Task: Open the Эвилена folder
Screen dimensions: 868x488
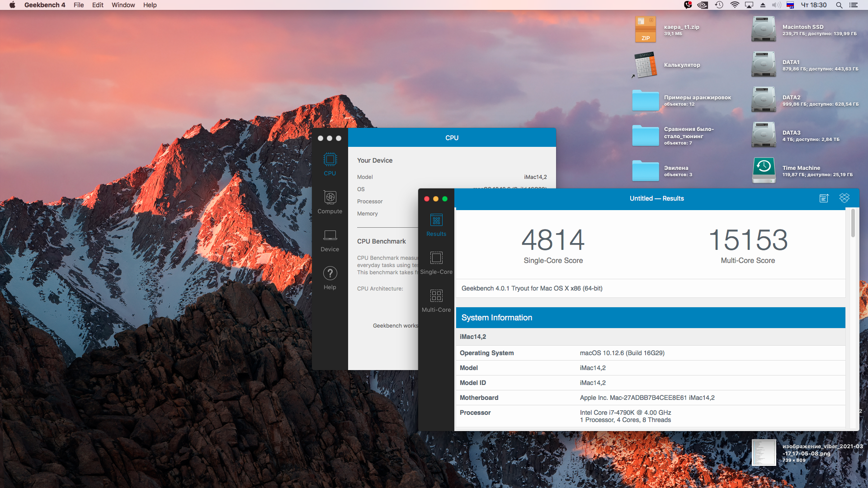Action: pyautogui.click(x=646, y=170)
